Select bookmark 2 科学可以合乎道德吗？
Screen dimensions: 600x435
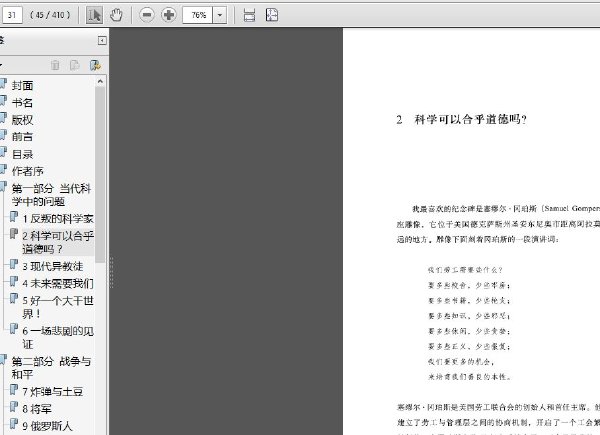(x=58, y=242)
